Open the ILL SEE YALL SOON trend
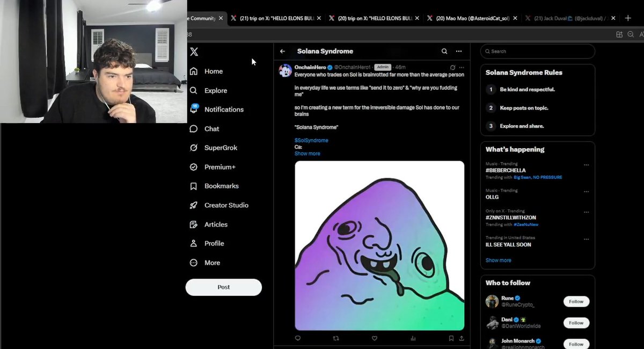 [508, 245]
